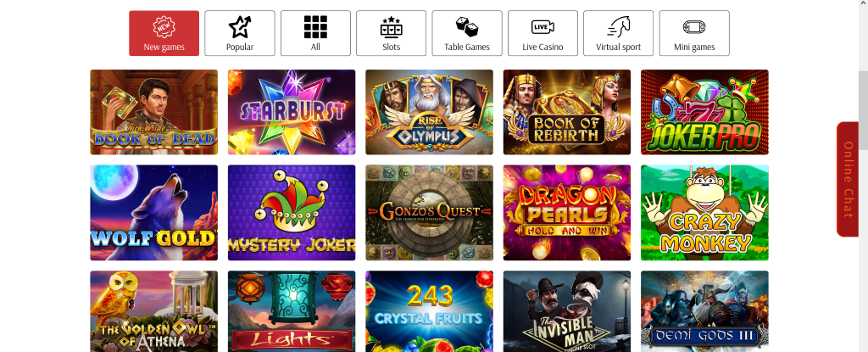Viewport: 868px width, 352px height.
Task: Open the Online Chat side tab
Action: coord(848,180)
